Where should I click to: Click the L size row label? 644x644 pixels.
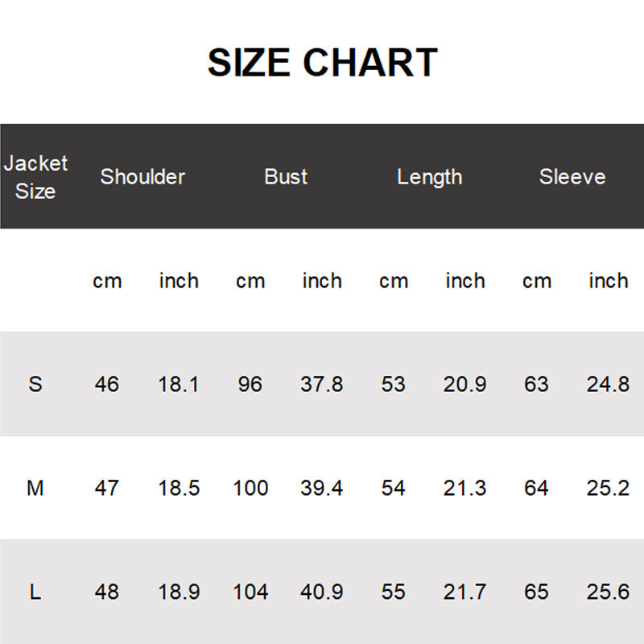pyautogui.click(x=35, y=592)
